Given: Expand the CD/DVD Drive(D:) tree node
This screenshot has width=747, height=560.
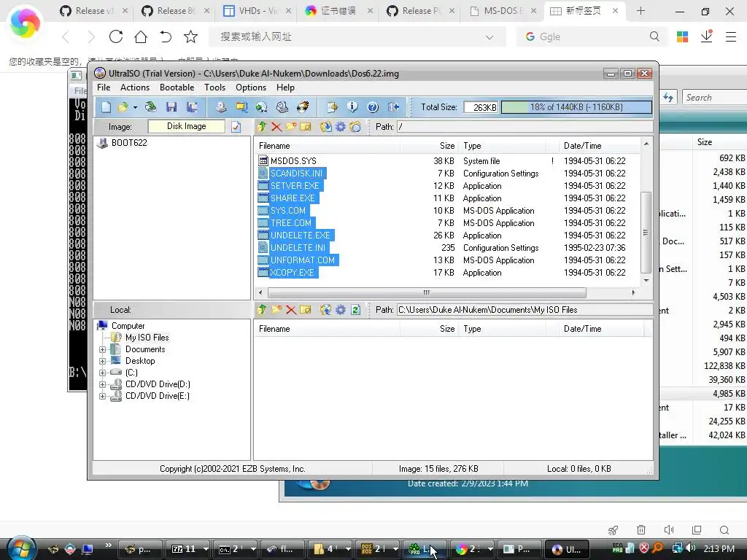Looking at the screenshot, I should (102, 384).
